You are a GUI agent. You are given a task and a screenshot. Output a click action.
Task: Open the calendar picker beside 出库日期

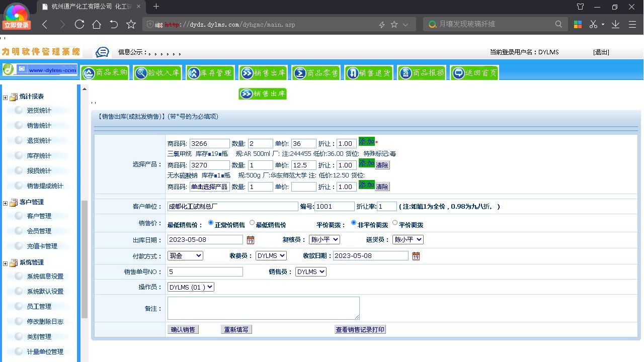pyautogui.click(x=250, y=240)
